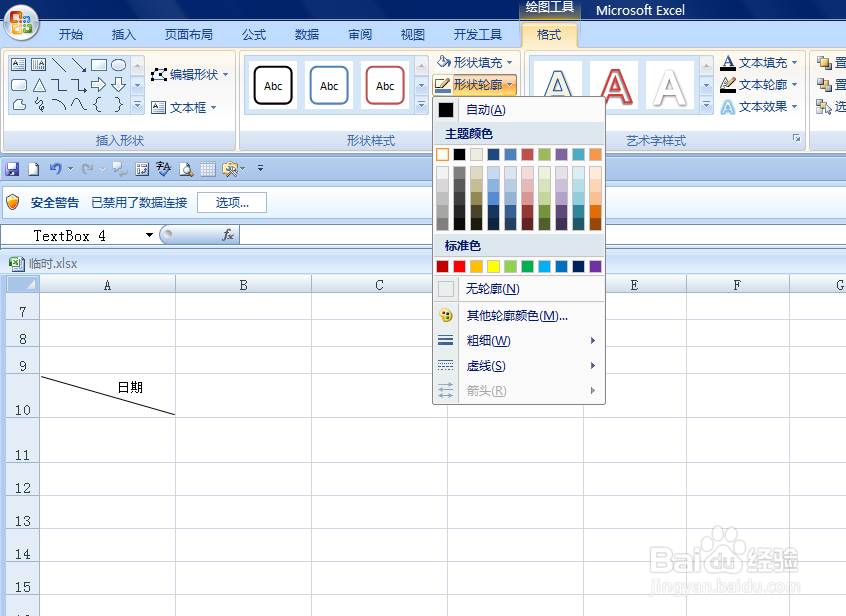The height and width of the screenshot is (616, 846).
Task: Switch to 开发工具 tab
Action: coord(477,35)
